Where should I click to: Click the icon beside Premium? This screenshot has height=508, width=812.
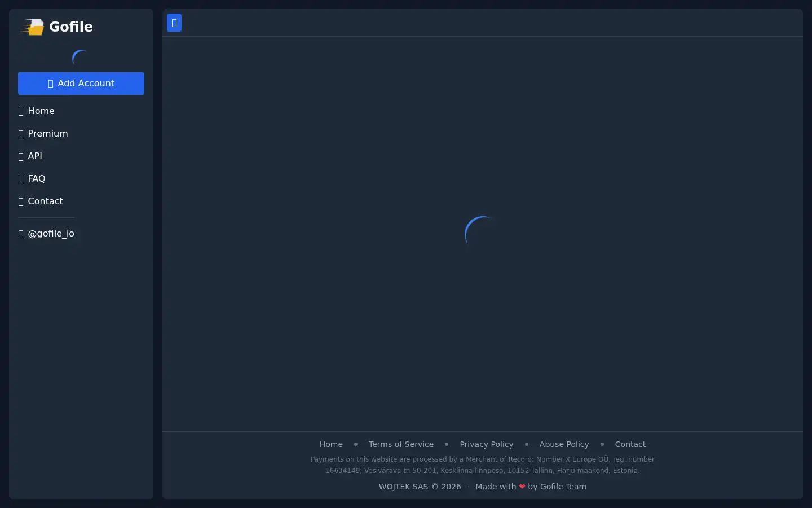click(x=21, y=134)
